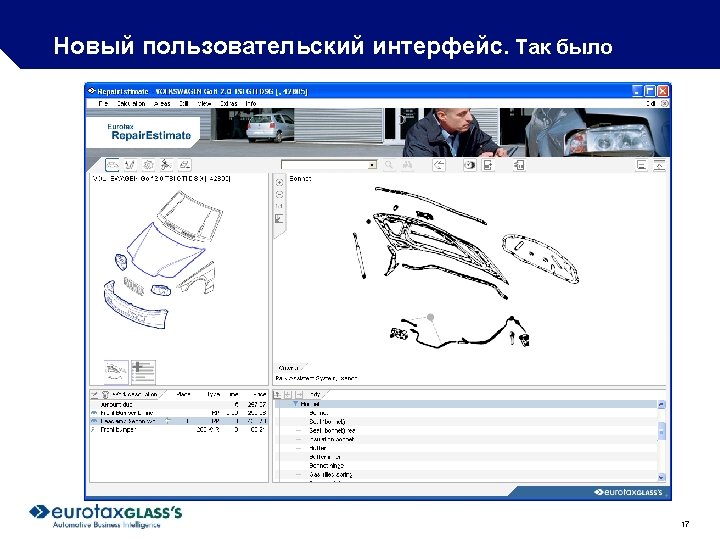Open the search combo box dropdown arrow

[x=373, y=165]
